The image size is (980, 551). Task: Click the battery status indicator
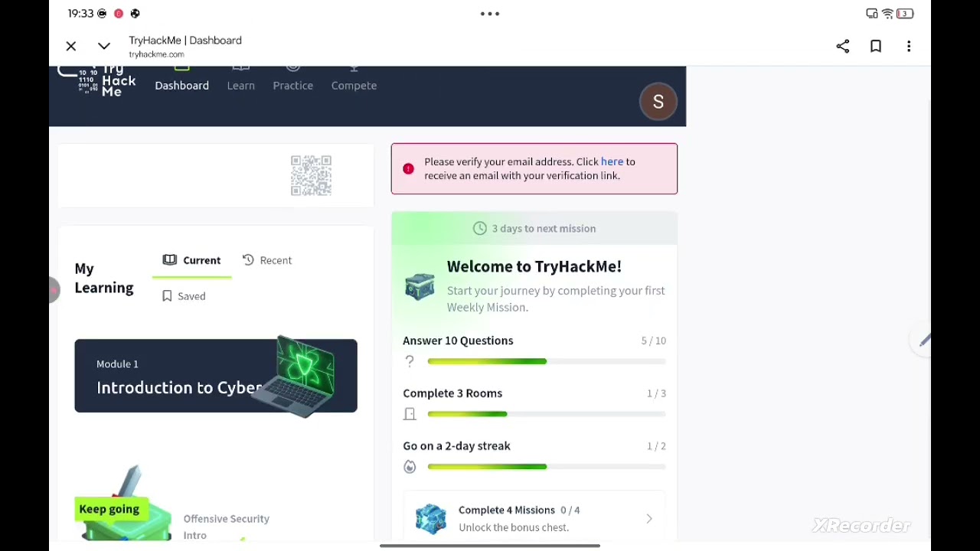[x=905, y=14]
